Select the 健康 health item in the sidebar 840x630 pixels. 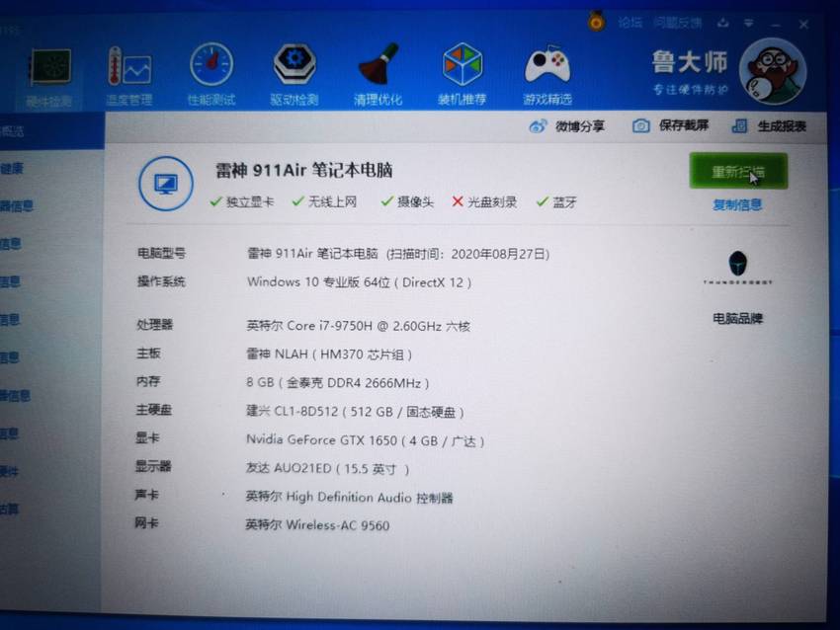[x=12, y=169]
